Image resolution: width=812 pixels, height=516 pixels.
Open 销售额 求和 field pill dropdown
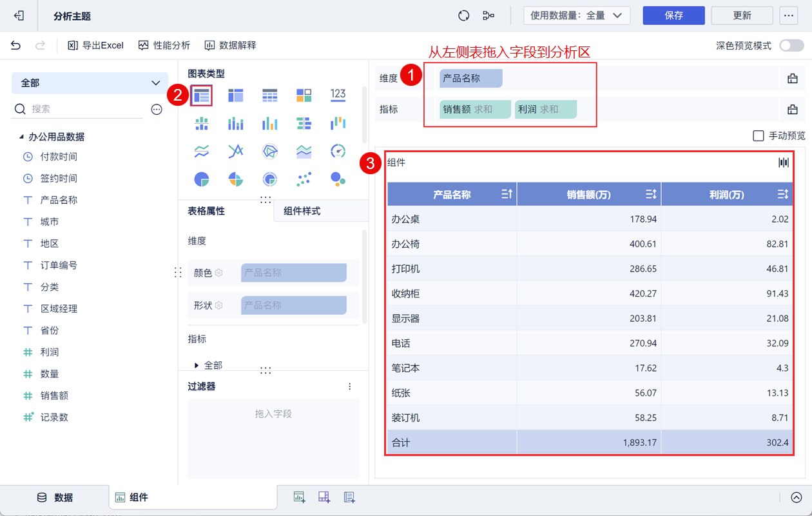coord(476,110)
